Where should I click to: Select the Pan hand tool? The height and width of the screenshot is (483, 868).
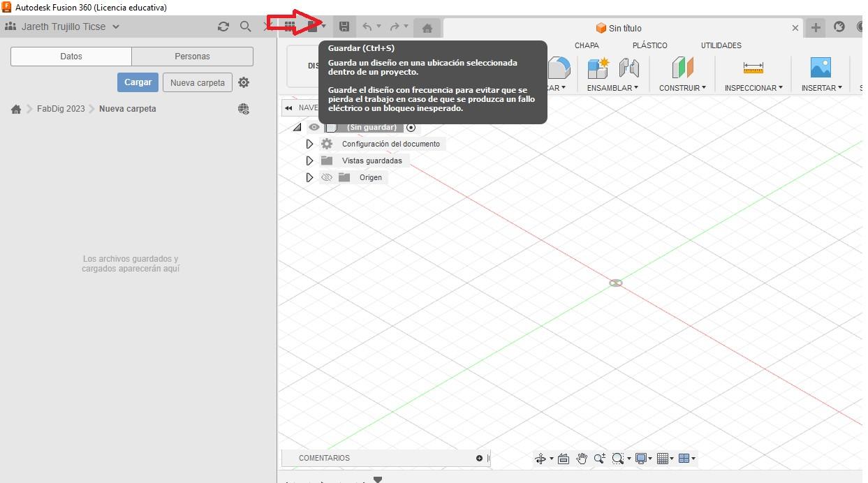pyautogui.click(x=582, y=459)
